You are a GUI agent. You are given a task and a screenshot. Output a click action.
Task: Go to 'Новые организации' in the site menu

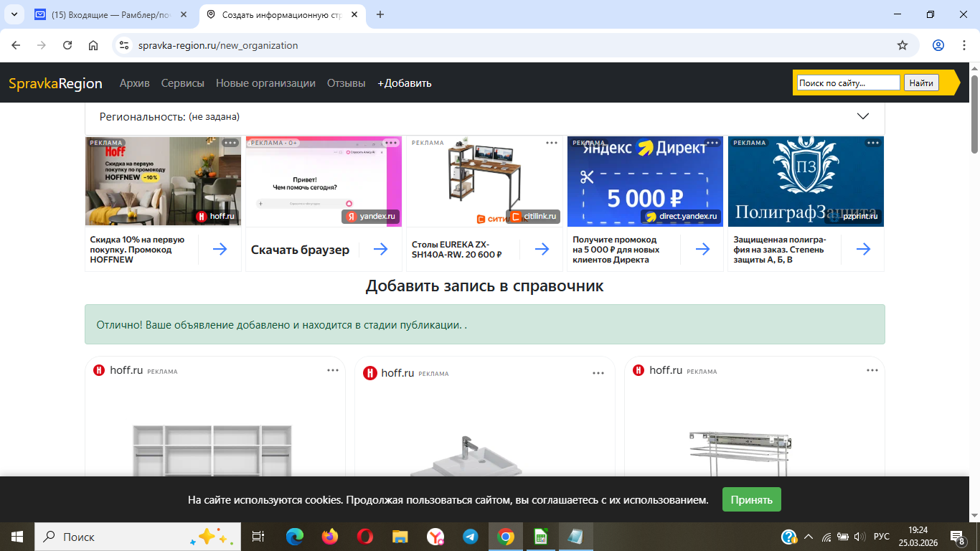point(265,83)
